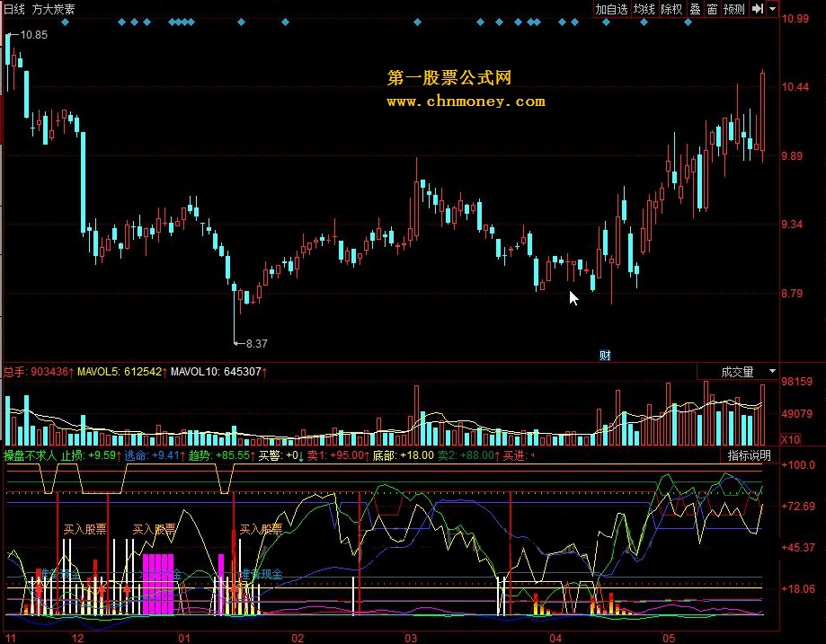Click the MAVOL5: 612542 value

pos(121,372)
